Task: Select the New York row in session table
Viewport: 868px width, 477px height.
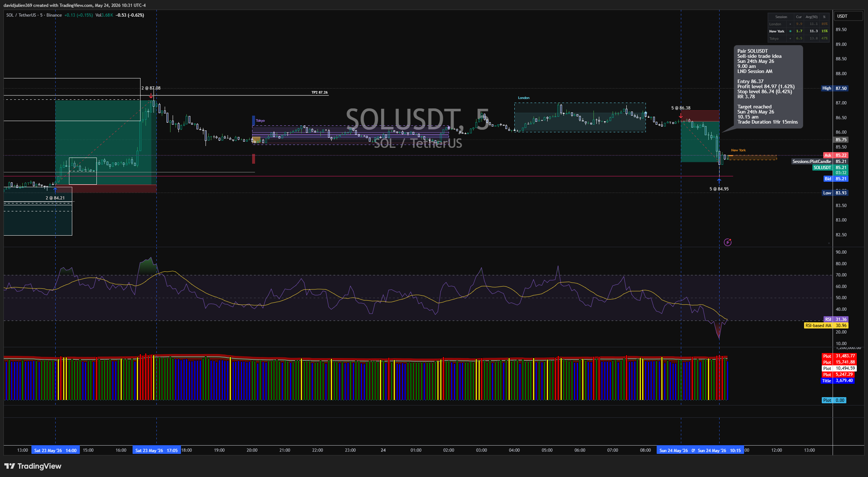Action: tap(798, 31)
